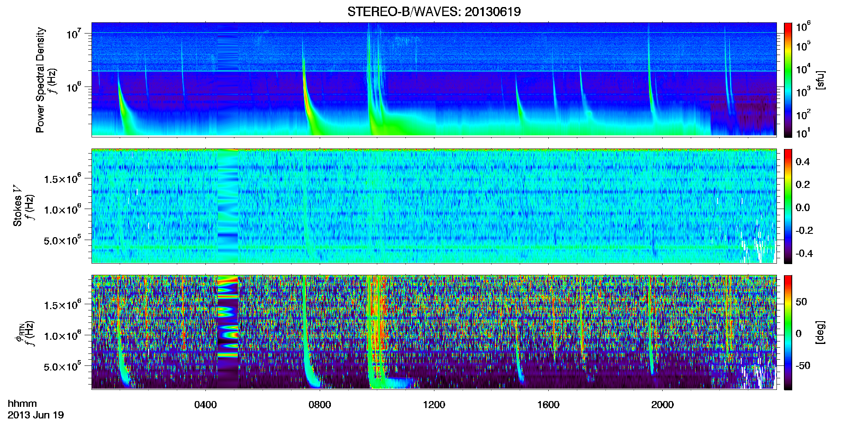Click the 10^2 label on sfu color bar

pos(803,114)
